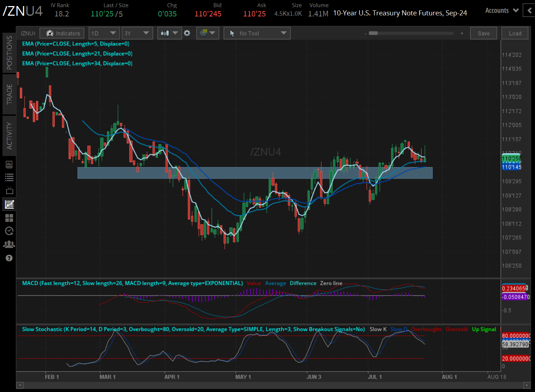This screenshot has width=535, height=392.
Task: Open the history clock icon in sidebar
Action: click(9, 231)
